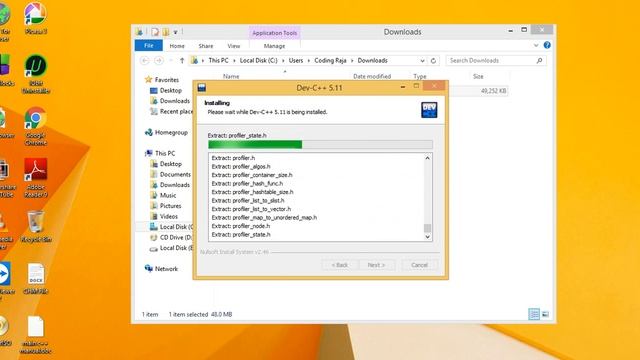This screenshot has height=360, width=640.
Task: Click the scroll up arrow in extract log
Action: [x=427, y=158]
